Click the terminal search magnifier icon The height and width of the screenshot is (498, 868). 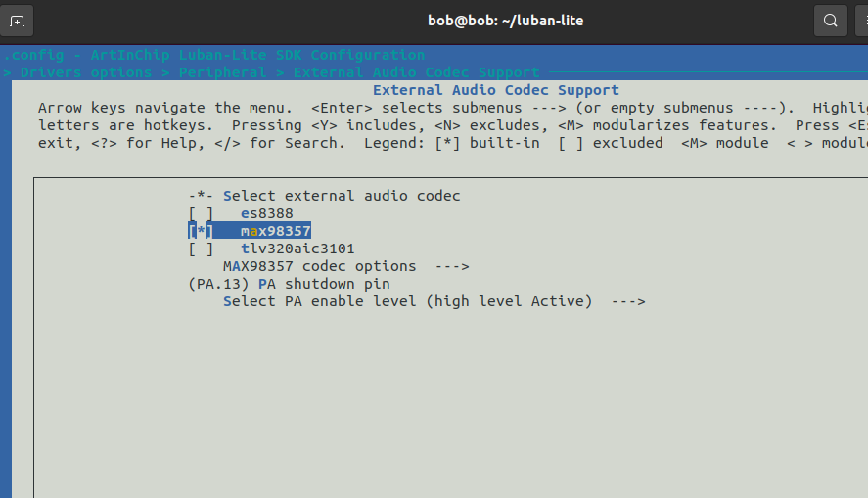pos(831,21)
